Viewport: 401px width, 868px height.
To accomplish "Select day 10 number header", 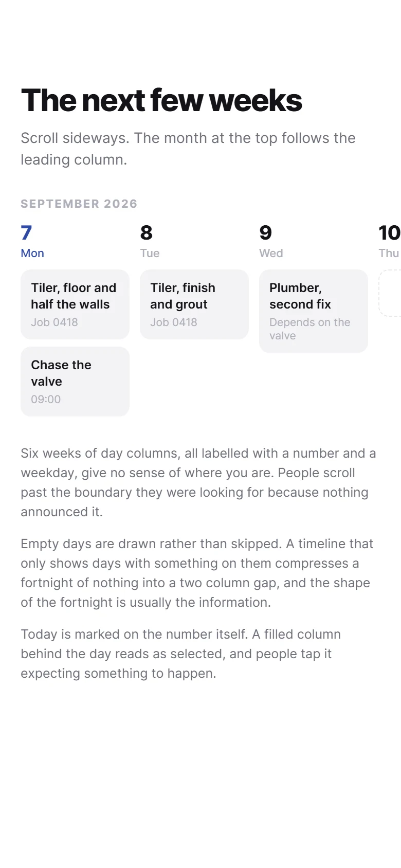I will [x=389, y=233].
